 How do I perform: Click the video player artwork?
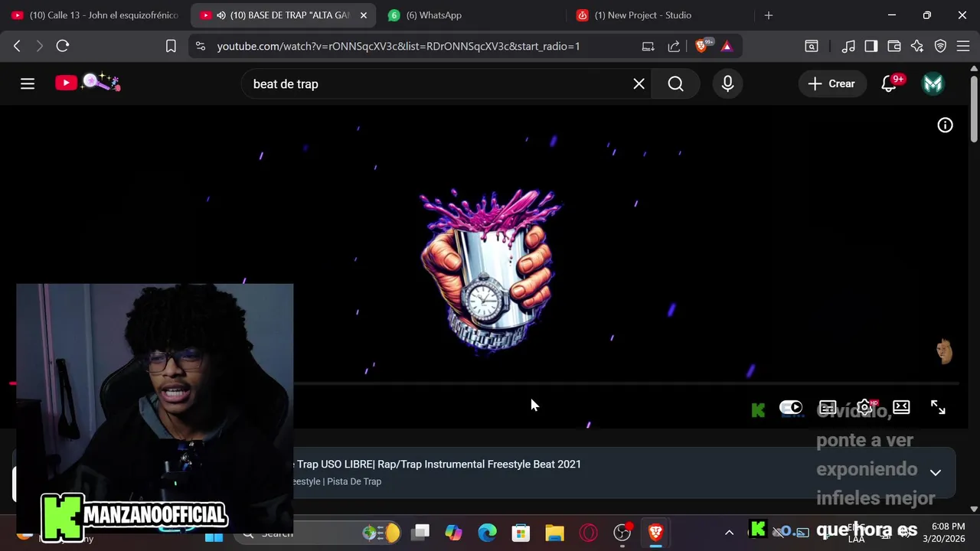490,272
